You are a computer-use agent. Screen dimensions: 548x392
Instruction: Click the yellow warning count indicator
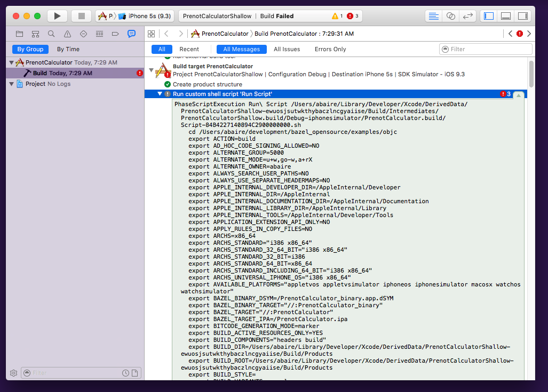coord(337,16)
